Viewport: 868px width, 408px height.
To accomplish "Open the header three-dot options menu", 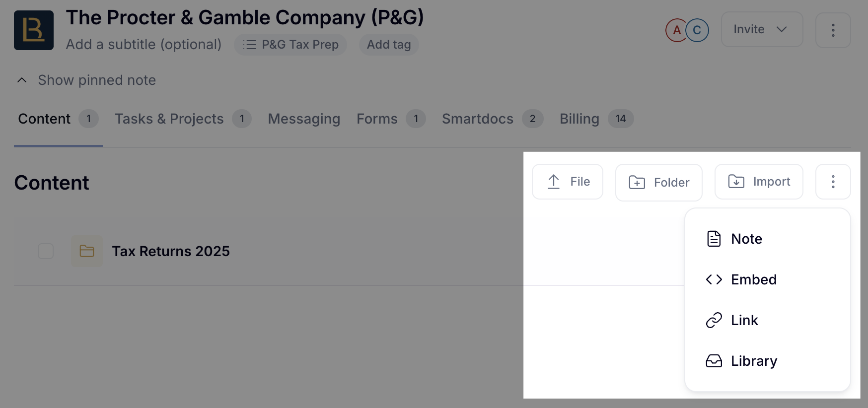I will (833, 30).
